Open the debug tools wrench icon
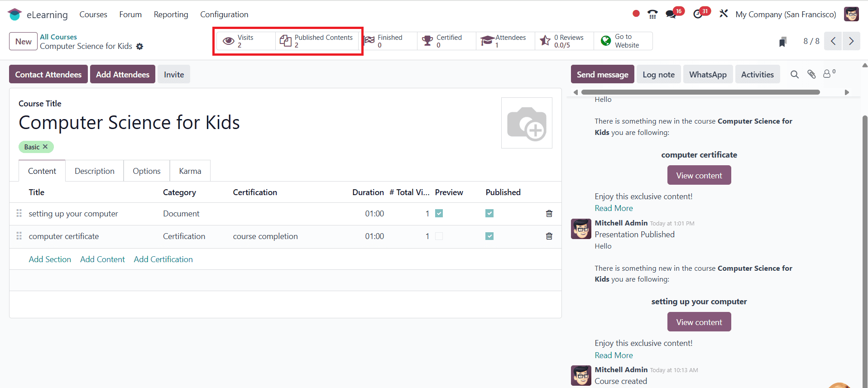 click(x=724, y=14)
